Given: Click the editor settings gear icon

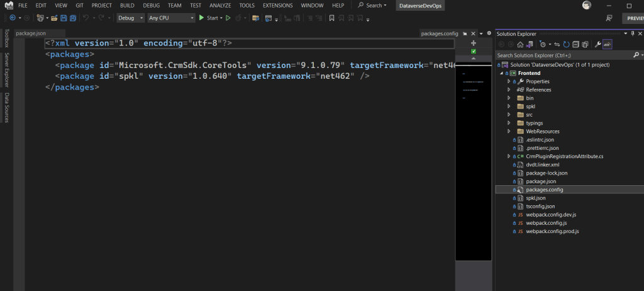Looking at the screenshot, I should point(489,33).
